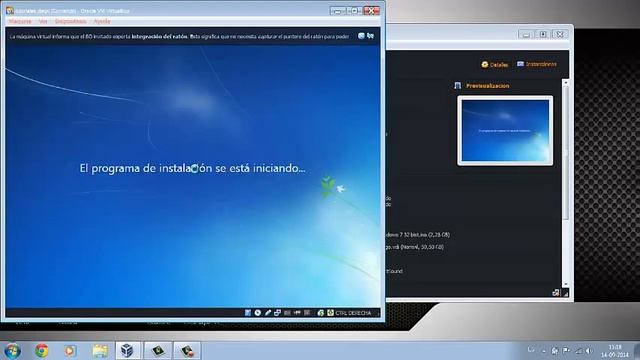Click the keyboard capture arrow icon
The width and height of the screenshot is (640, 360).
tap(330, 313)
